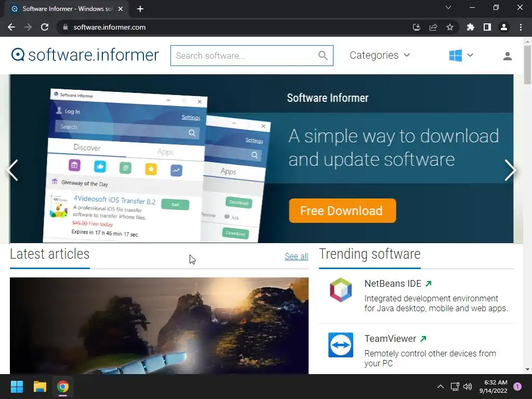Screen dimensions: 532x399
Task: Click the volume speaker tray icon
Action: [x=468, y=387]
